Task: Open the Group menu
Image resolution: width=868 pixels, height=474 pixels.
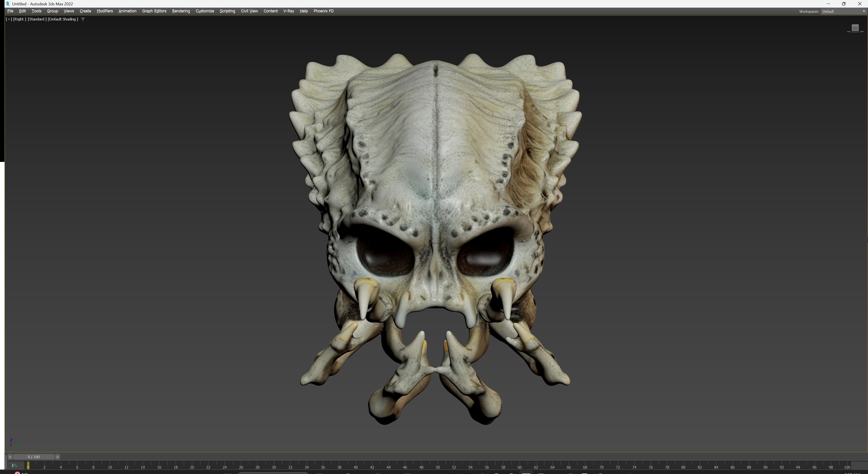Action: pyautogui.click(x=53, y=11)
